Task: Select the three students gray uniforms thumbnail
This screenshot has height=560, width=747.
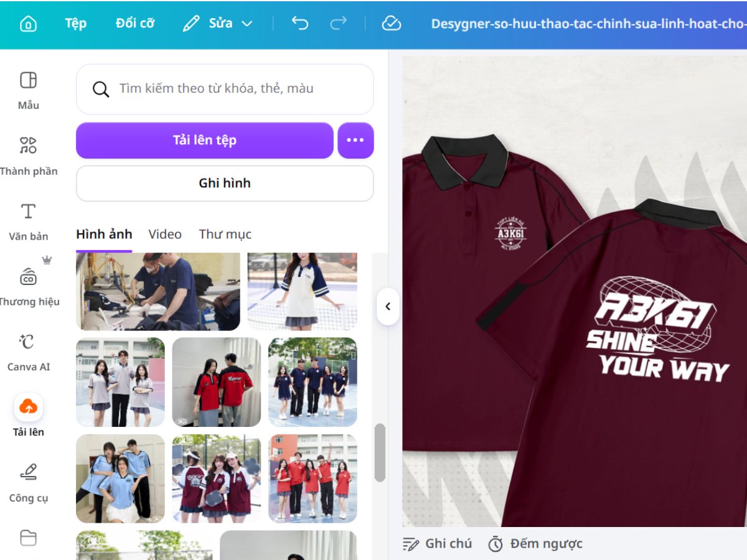Action: click(x=120, y=382)
